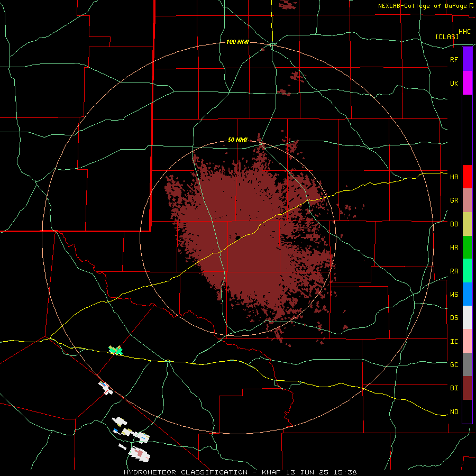Viewport: 476px width, 476px height.
Task: Click the brown BI legend swatch
Action: (x=467, y=388)
